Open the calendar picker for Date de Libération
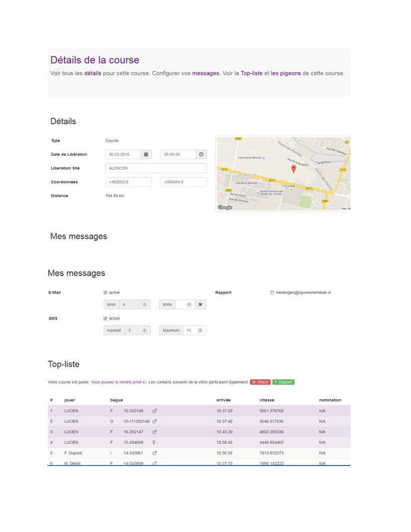411x532 pixels. (x=146, y=154)
